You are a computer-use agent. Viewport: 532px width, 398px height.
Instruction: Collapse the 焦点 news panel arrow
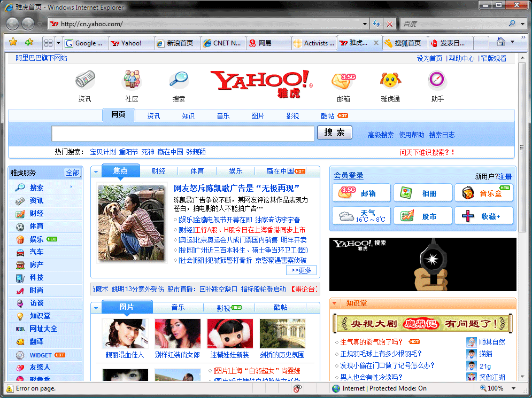click(96, 172)
